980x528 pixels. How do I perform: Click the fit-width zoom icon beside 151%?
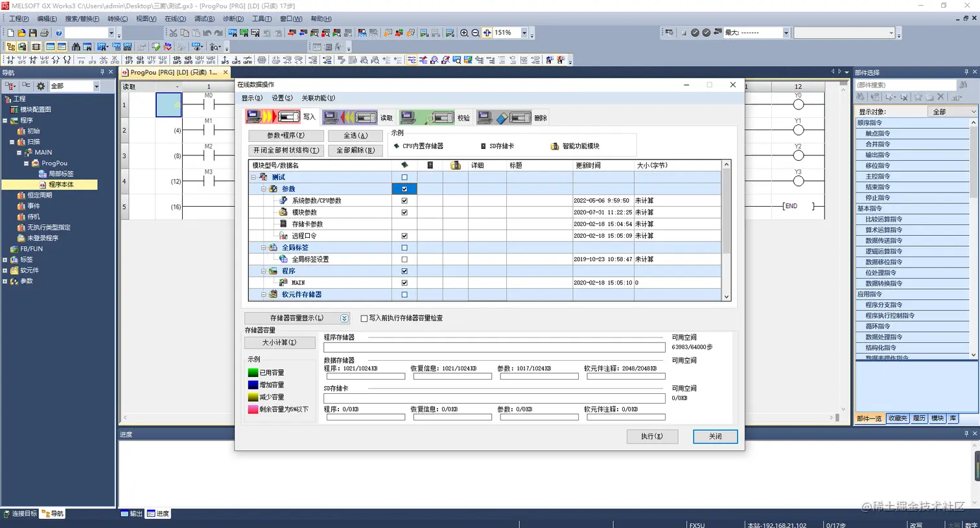point(487,32)
